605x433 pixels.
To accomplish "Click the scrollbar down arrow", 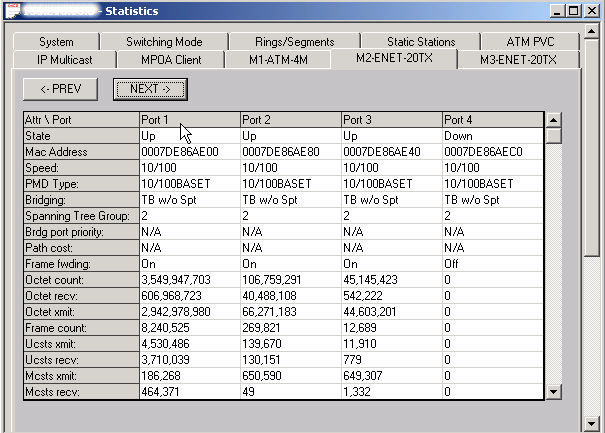I will coord(553,392).
